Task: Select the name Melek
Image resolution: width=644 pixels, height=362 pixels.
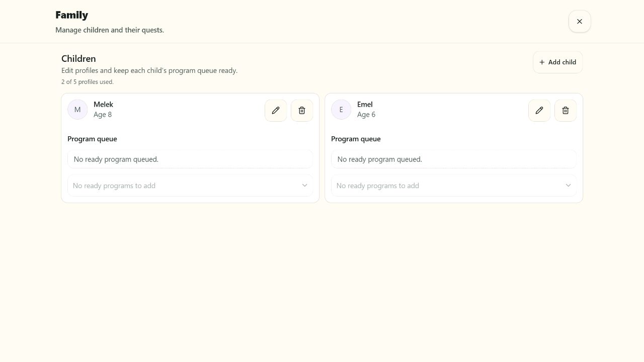Action: [103, 105]
